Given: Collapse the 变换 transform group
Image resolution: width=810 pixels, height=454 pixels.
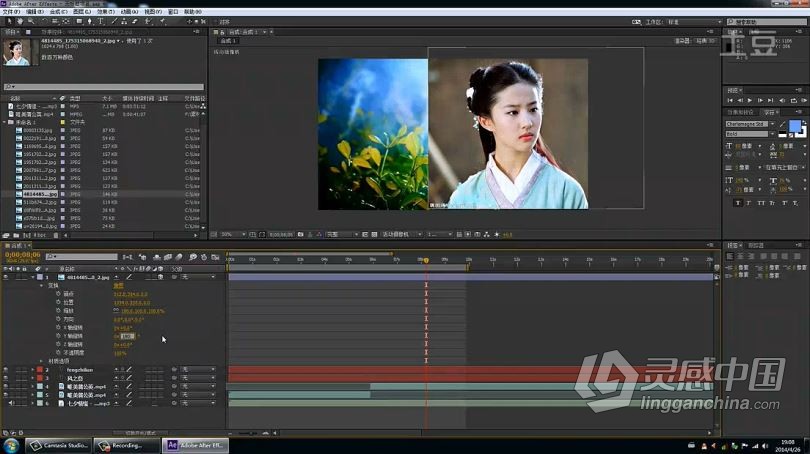Looking at the screenshot, I should (42, 286).
